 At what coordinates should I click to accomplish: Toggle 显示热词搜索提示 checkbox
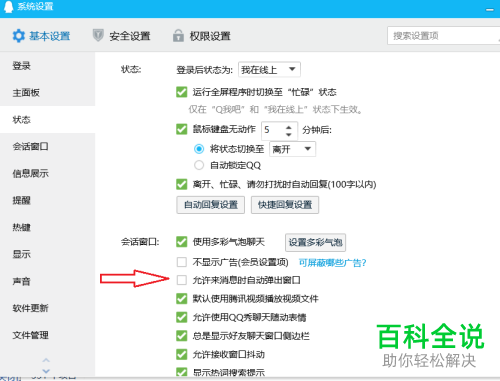[x=182, y=372]
